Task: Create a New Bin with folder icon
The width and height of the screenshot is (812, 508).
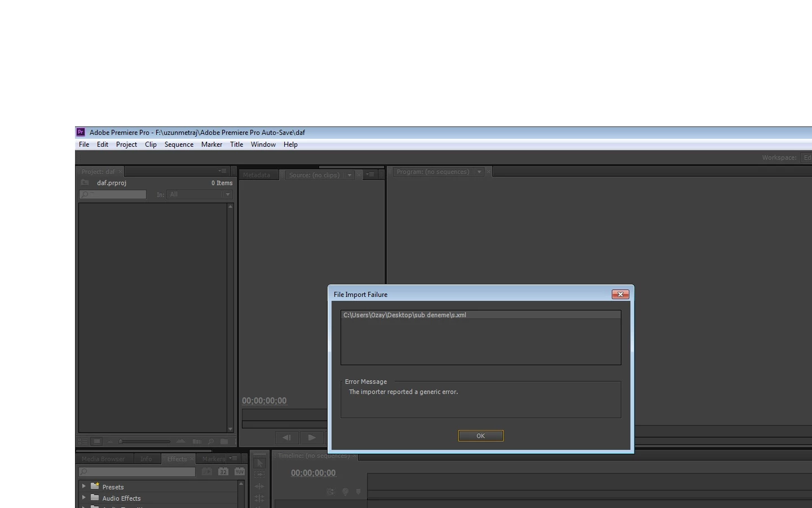Action: coord(224,441)
